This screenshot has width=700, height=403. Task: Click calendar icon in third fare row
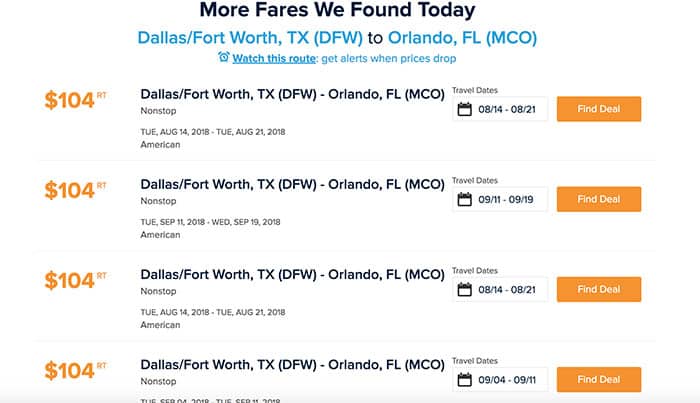(x=465, y=289)
